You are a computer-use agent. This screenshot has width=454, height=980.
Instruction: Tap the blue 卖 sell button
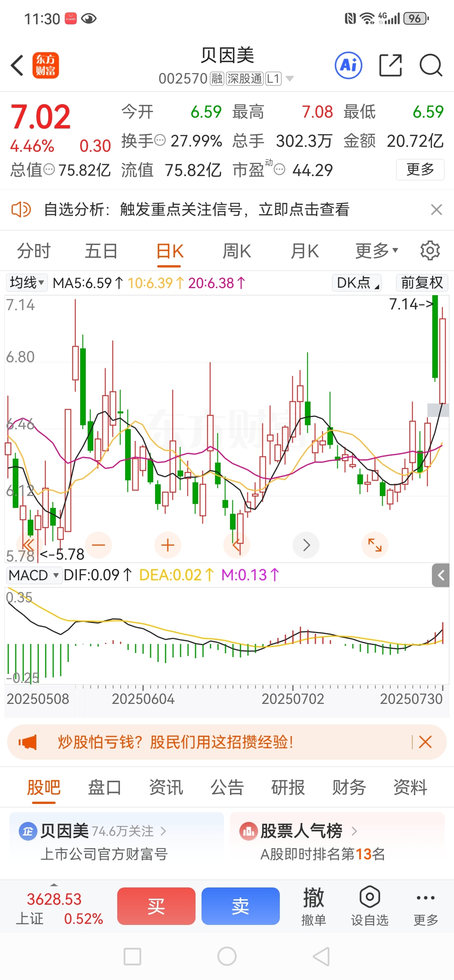click(x=240, y=906)
